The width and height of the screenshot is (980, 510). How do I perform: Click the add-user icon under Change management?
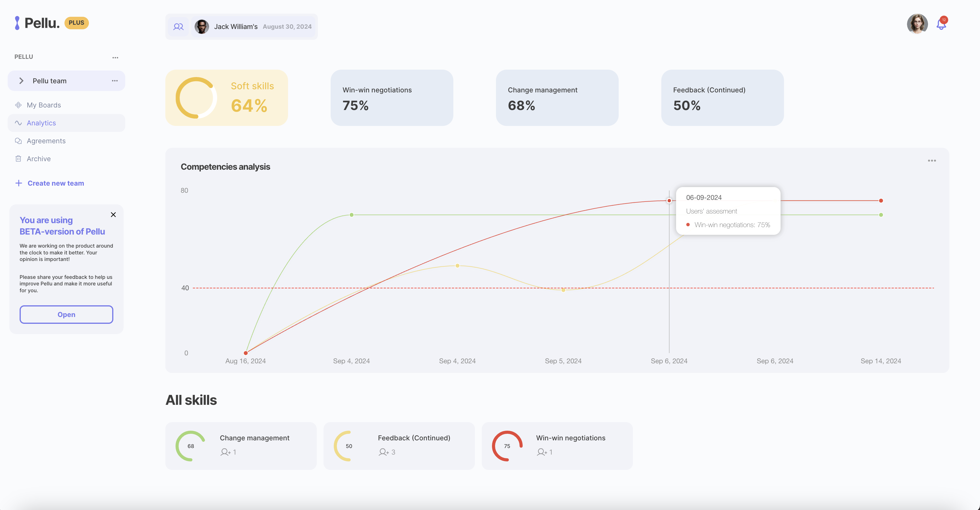(225, 452)
